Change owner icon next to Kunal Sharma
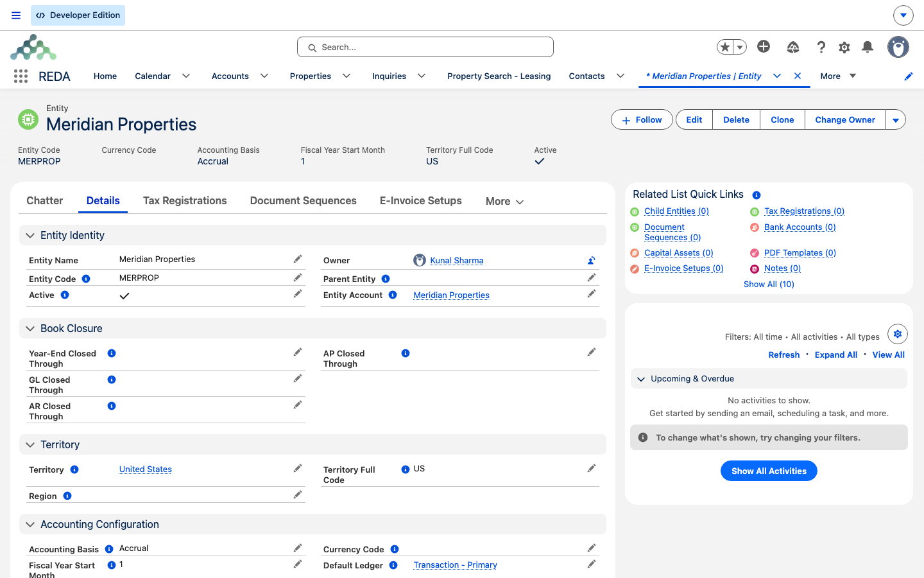Screen dimensions: 924x578 592,260
